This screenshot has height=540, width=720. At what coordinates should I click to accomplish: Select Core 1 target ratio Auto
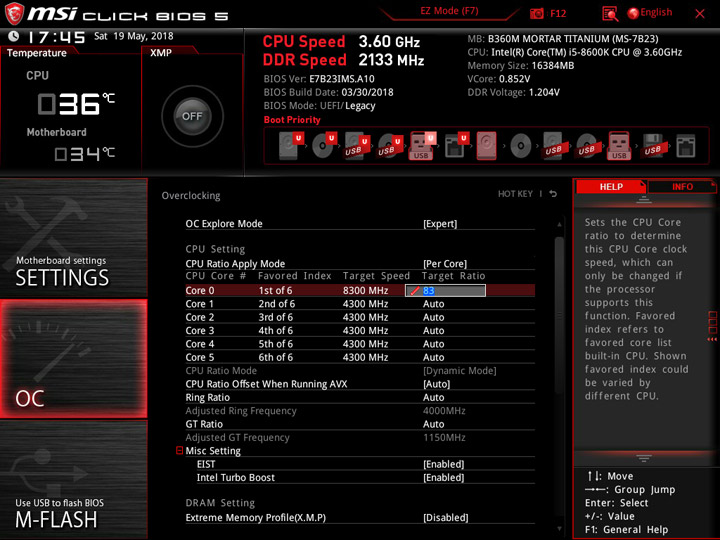point(433,304)
